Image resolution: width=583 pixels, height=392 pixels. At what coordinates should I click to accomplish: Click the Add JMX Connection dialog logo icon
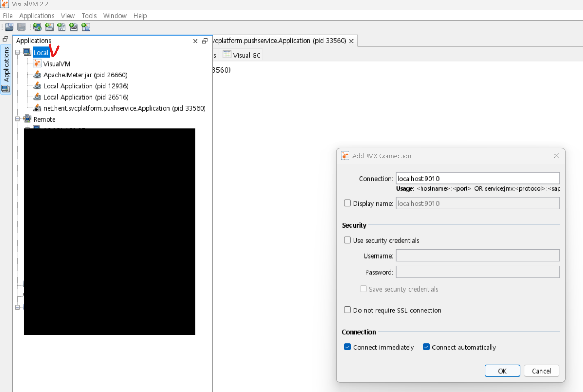click(x=345, y=156)
